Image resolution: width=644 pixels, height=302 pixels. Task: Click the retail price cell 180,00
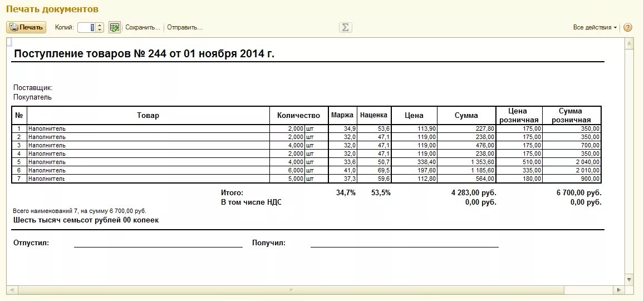click(519, 179)
